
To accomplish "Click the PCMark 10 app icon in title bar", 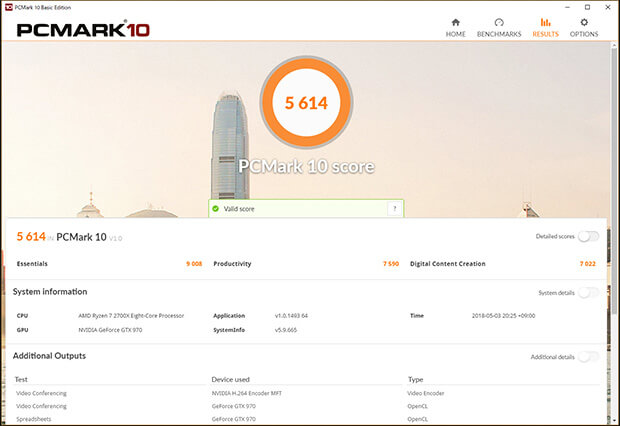I will point(8,7).
